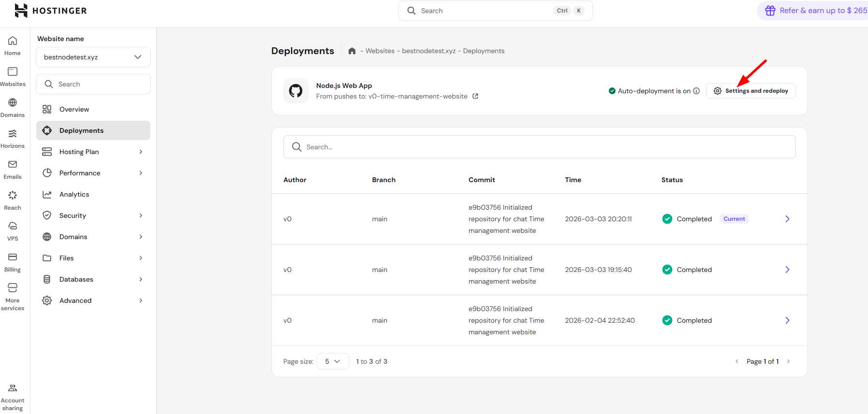This screenshot has height=414, width=868.
Task: Click the VPS icon in sidebar
Action: (13, 226)
